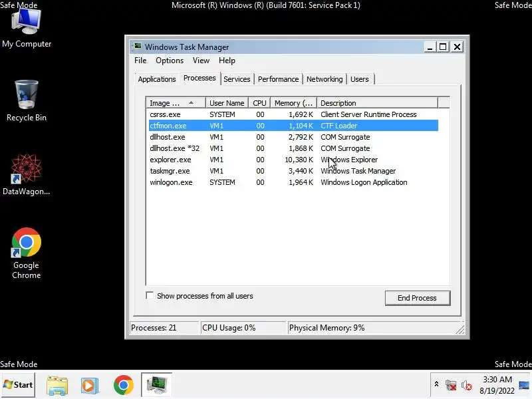Enable Show processes from all users
Screen dimensions: 532x399
pyautogui.click(x=150, y=295)
